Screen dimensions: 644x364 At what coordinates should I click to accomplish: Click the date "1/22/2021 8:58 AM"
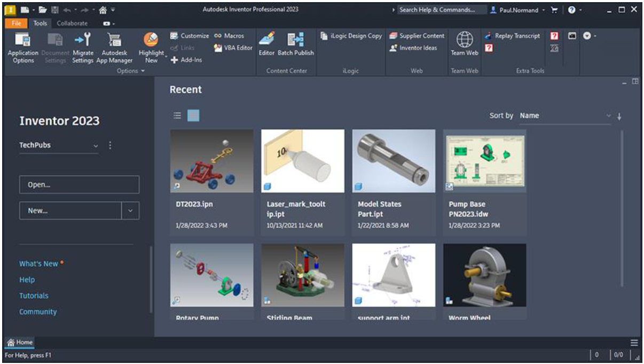coord(383,226)
